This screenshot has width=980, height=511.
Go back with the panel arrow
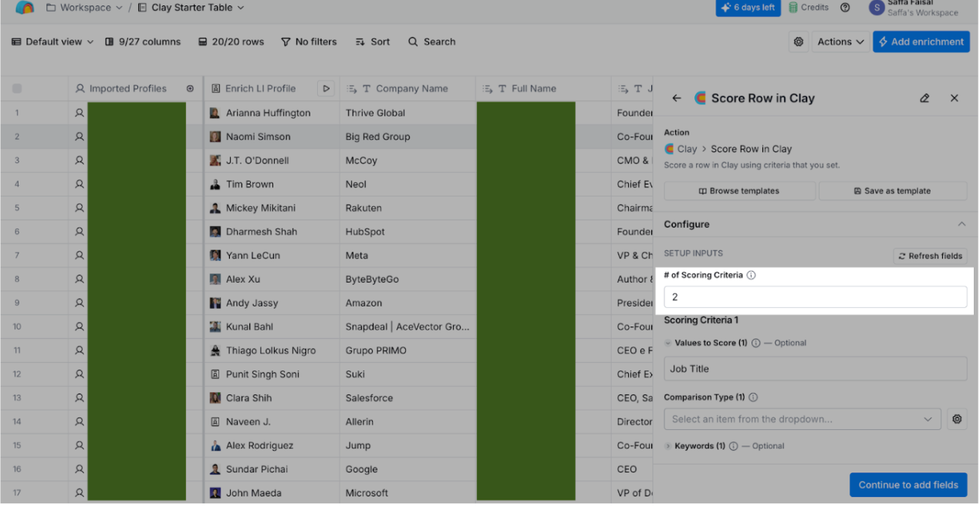pyautogui.click(x=677, y=98)
